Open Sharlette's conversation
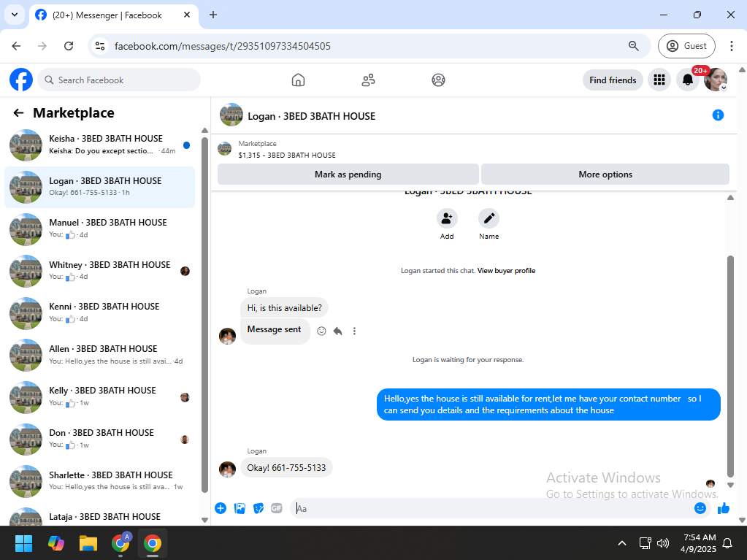 point(99,481)
